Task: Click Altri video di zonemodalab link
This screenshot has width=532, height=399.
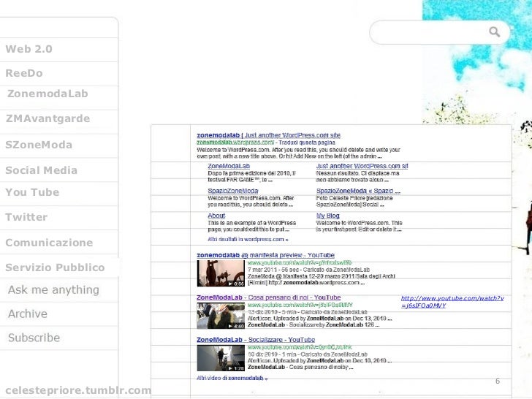Action: pyautogui.click(x=232, y=378)
